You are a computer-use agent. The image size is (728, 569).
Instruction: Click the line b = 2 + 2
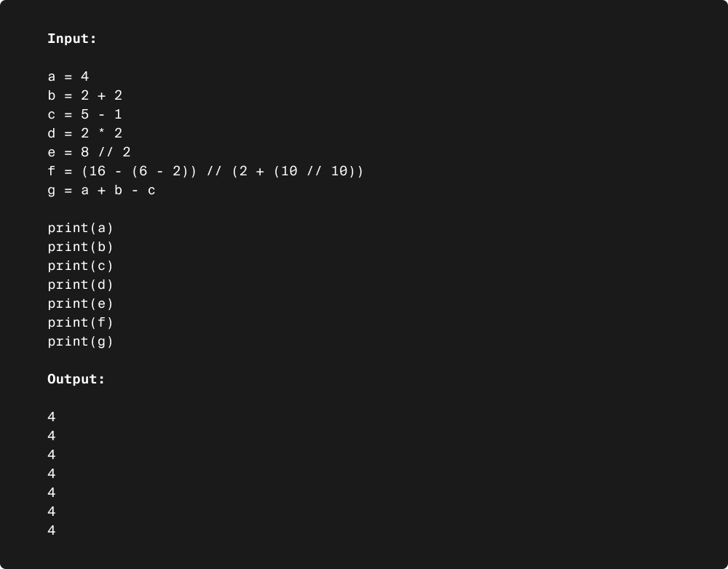click(x=85, y=95)
